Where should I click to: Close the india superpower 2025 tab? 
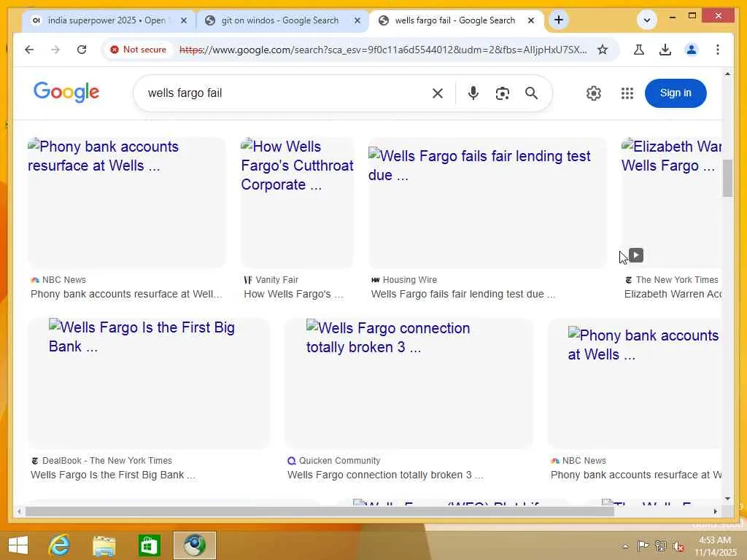(x=184, y=20)
